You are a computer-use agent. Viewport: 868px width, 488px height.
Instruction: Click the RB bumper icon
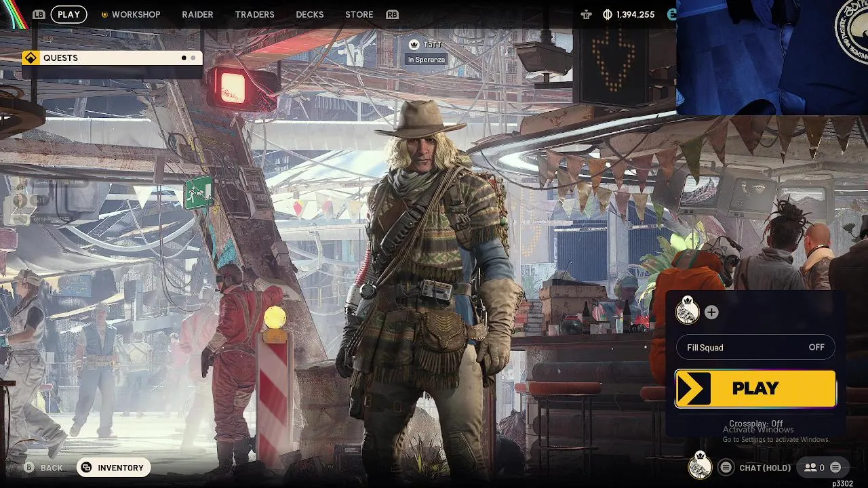point(392,14)
